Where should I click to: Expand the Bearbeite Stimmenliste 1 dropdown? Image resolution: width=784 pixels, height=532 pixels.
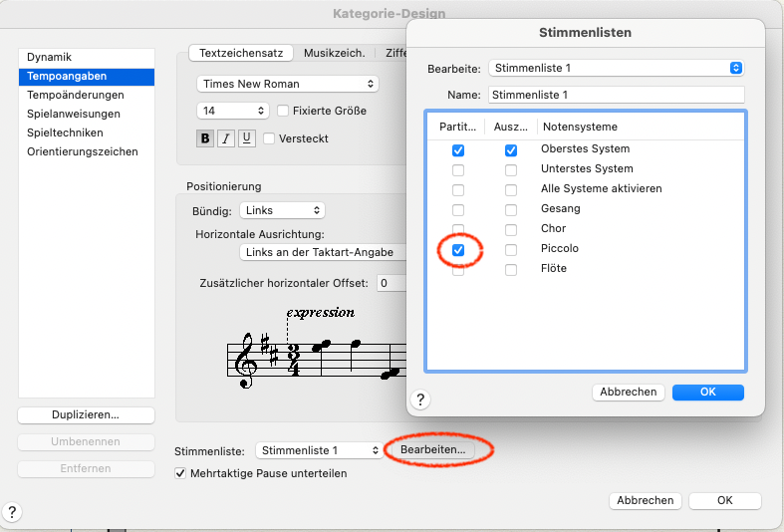[x=617, y=68]
